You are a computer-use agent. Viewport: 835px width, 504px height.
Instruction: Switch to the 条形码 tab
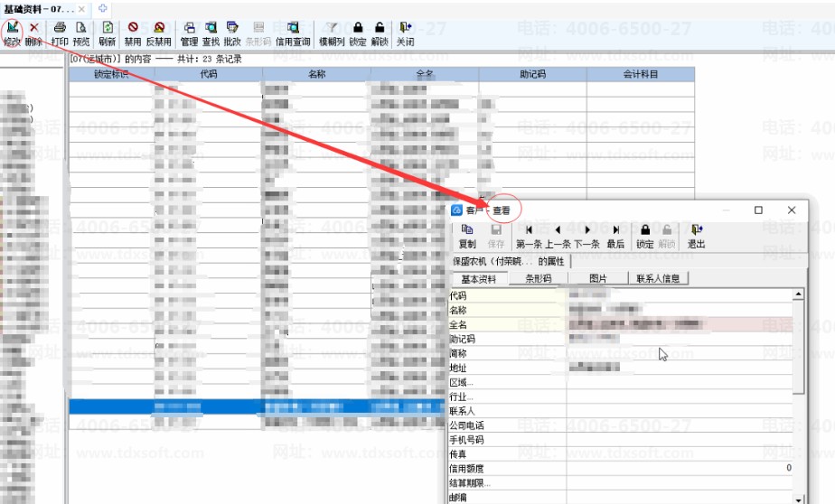point(539,278)
